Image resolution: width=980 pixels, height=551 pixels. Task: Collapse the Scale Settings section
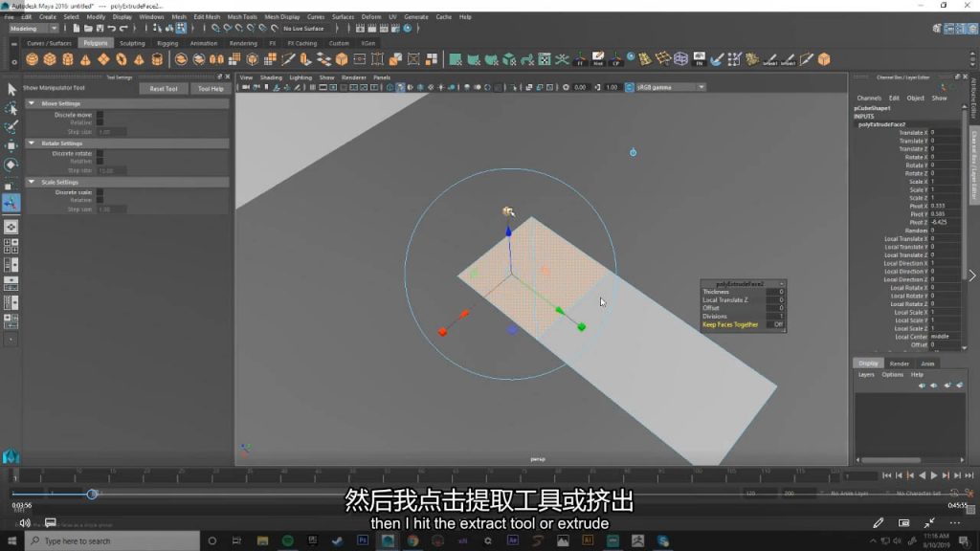coord(32,182)
